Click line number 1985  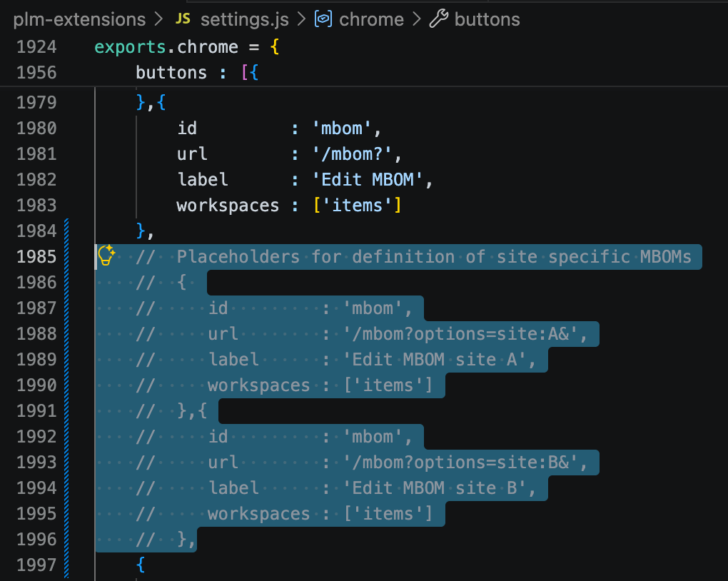36,257
